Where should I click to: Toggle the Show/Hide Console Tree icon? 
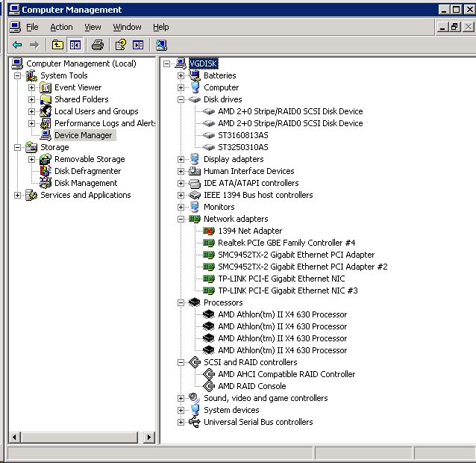tap(75, 46)
